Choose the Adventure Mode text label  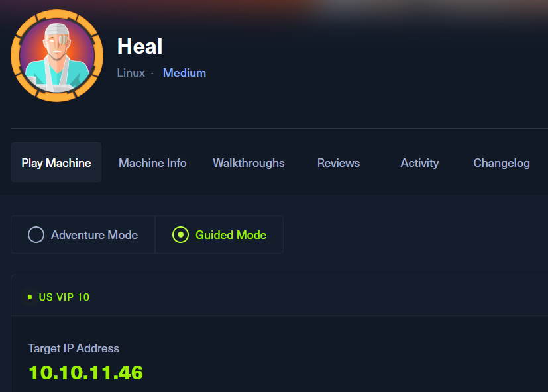[x=94, y=235]
